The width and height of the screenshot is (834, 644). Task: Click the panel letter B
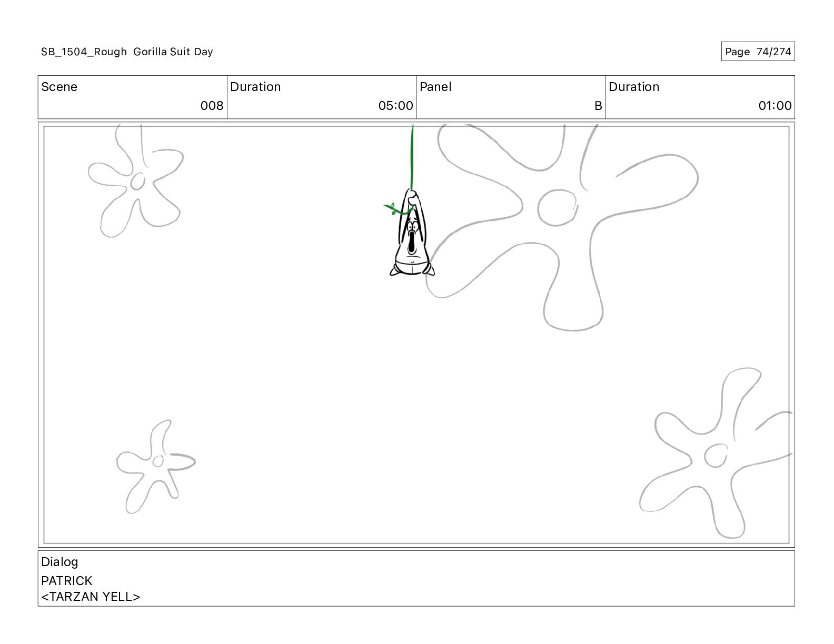tap(598, 106)
